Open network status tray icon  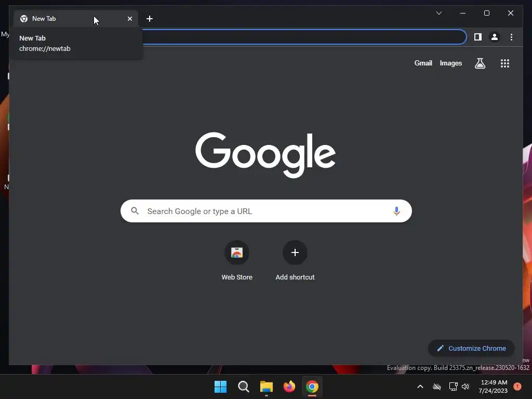pos(453,387)
